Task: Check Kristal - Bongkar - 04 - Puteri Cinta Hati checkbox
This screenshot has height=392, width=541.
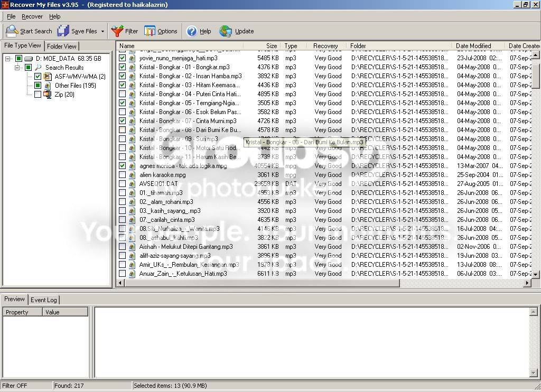Action: pyautogui.click(x=122, y=94)
